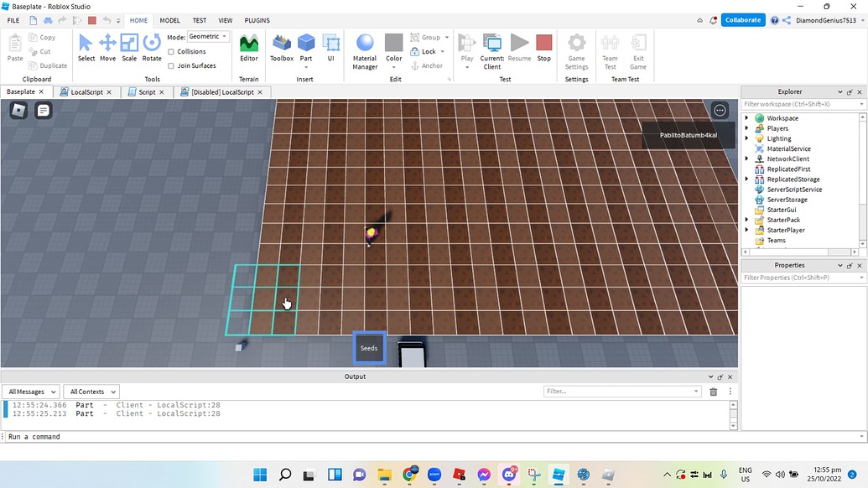
Task: Expand the ReplicatedStorage node
Action: point(746,179)
